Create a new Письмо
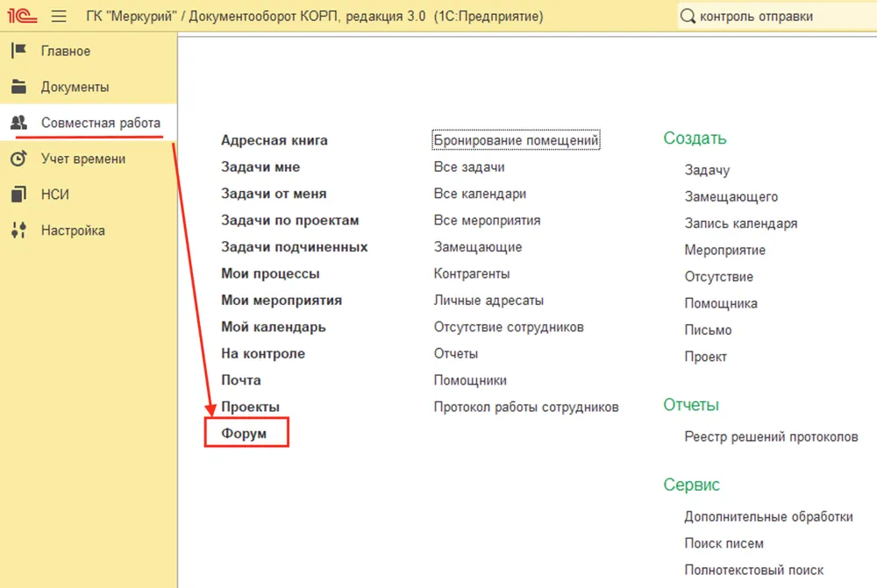This screenshot has height=588, width=877. coord(708,330)
